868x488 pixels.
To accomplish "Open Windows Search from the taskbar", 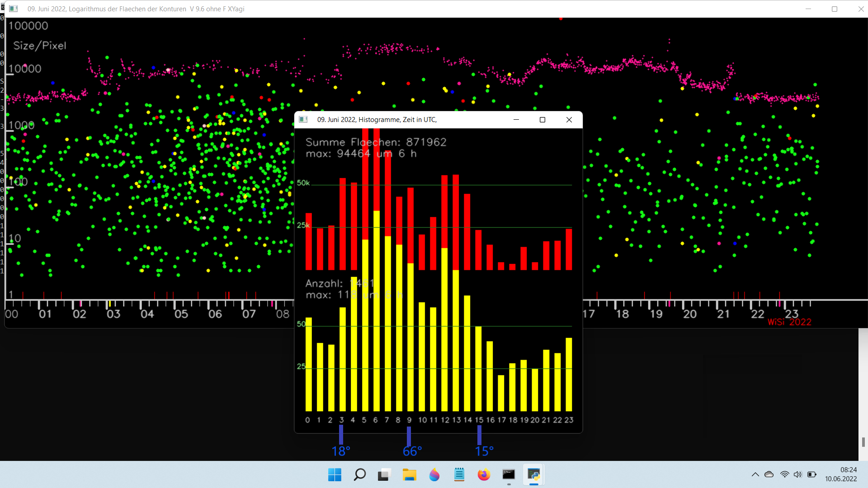I will click(x=360, y=475).
